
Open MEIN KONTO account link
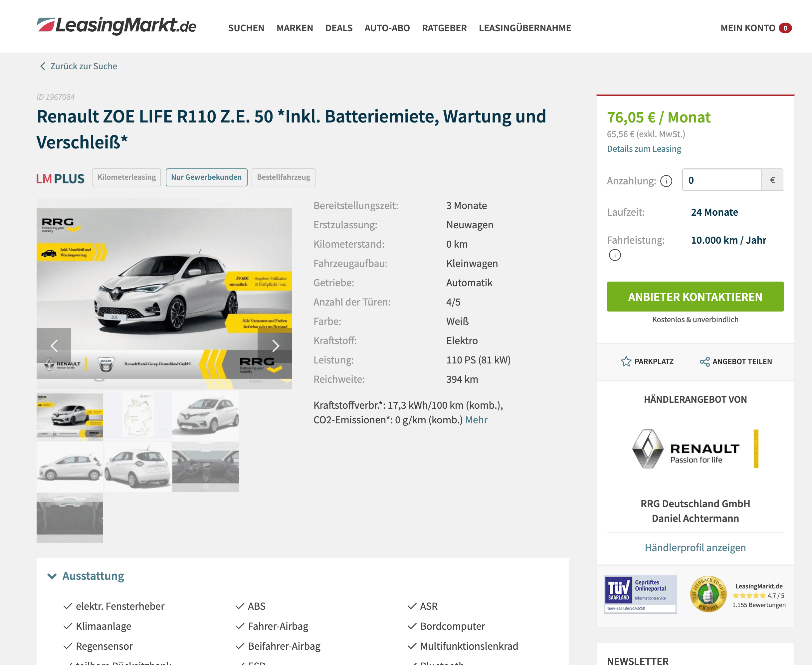(x=748, y=28)
